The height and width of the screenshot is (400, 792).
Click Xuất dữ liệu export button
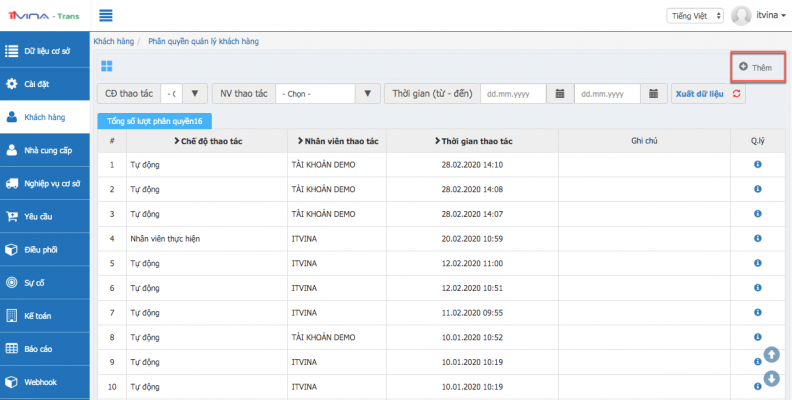point(698,93)
